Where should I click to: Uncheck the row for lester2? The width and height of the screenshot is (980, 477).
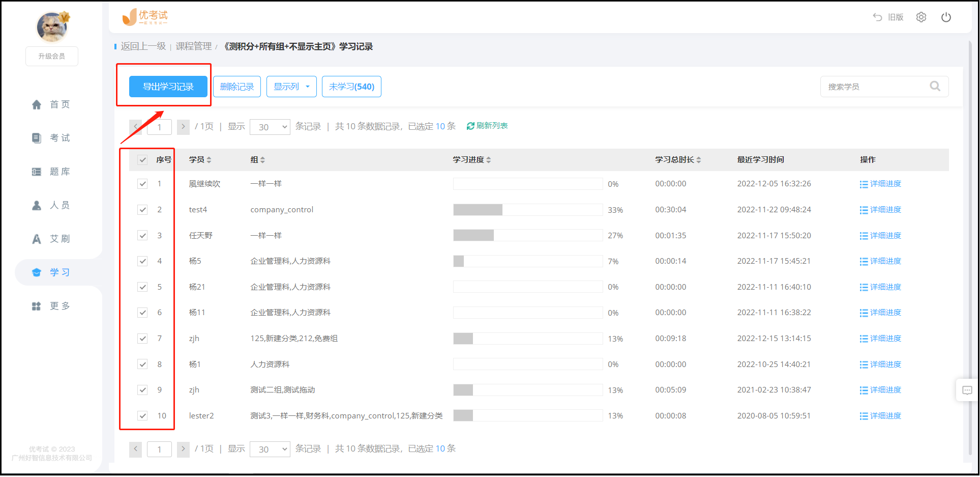(x=142, y=416)
